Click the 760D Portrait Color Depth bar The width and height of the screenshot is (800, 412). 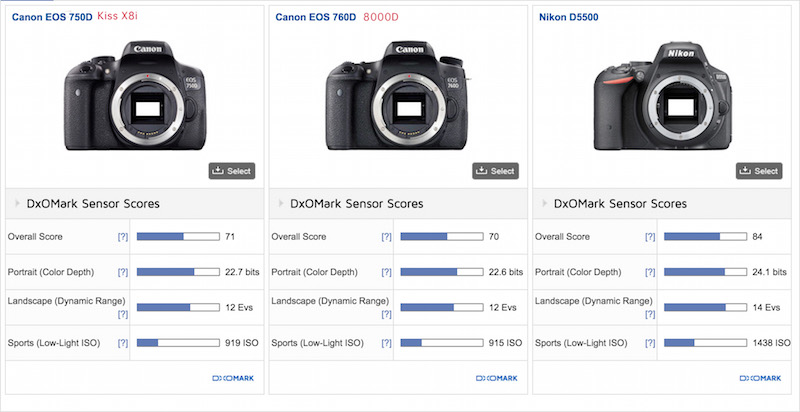click(442, 272)
